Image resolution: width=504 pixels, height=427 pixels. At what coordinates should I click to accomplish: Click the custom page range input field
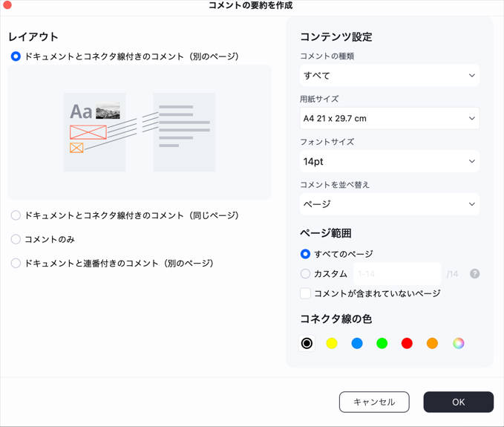pos(397,273)
